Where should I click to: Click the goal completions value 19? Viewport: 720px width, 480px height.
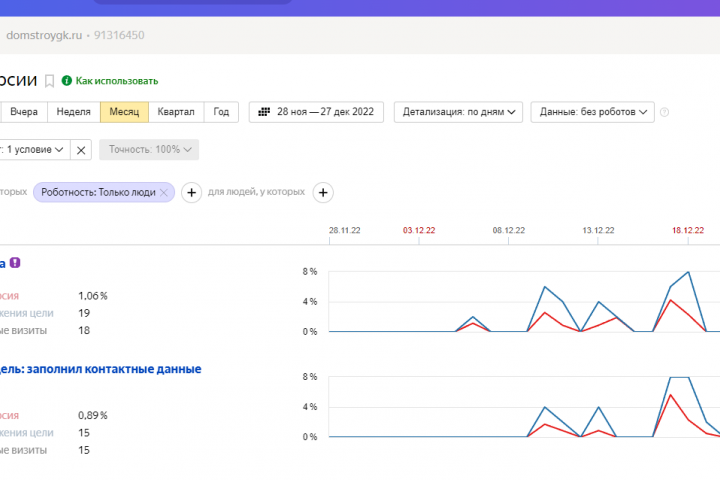84,313
